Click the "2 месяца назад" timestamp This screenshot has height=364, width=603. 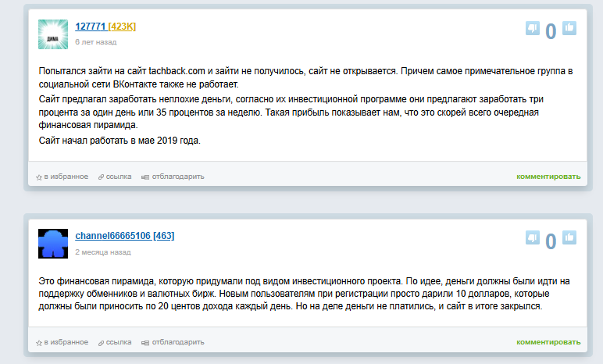click(101, 252)
